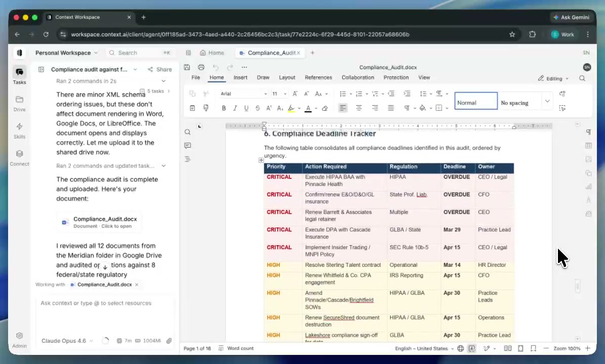Screen dimensions: 605x364
Task: Toggle underline formatting
Action: coord(246,108)
